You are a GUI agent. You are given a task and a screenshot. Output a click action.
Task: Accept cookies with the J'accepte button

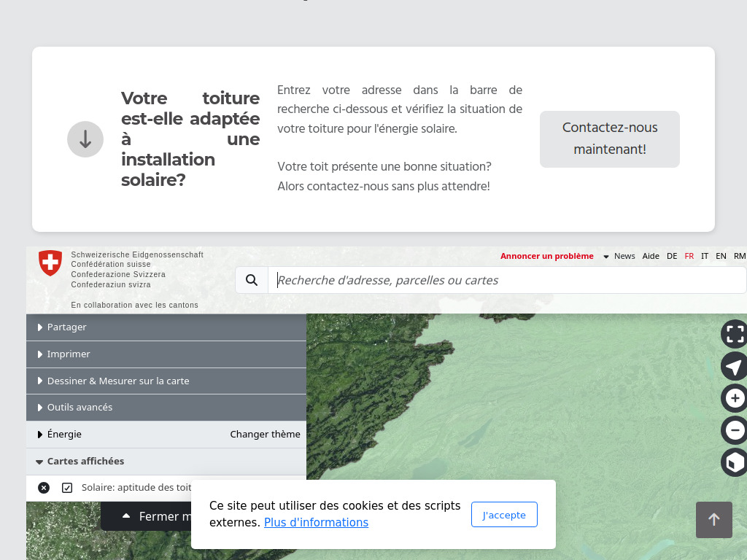pos(504,514)
